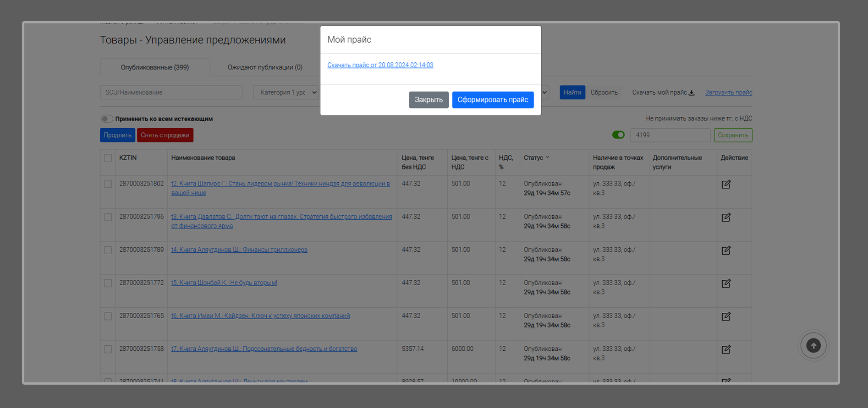Image resolution: width=868 pixels, height=408 pixels.
Task: Check the row checkbox for KZTIN 2870003251772
Action: coord(108,283)
